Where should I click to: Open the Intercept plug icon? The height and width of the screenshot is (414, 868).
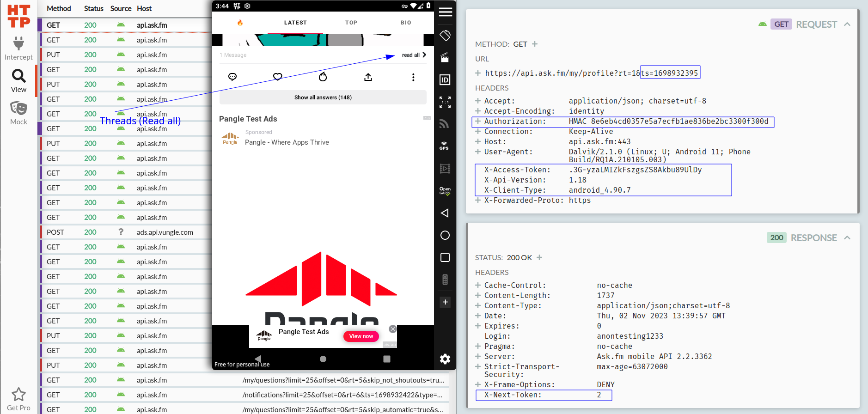[18, 44]
